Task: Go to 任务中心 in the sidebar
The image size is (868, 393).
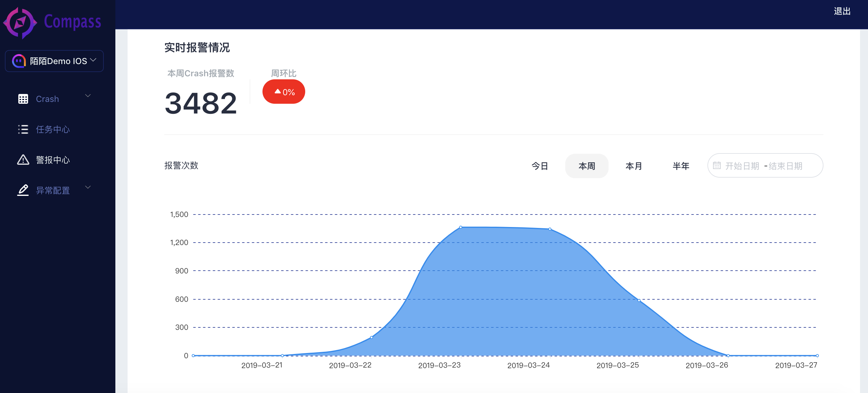Action: tap(53, 129)
